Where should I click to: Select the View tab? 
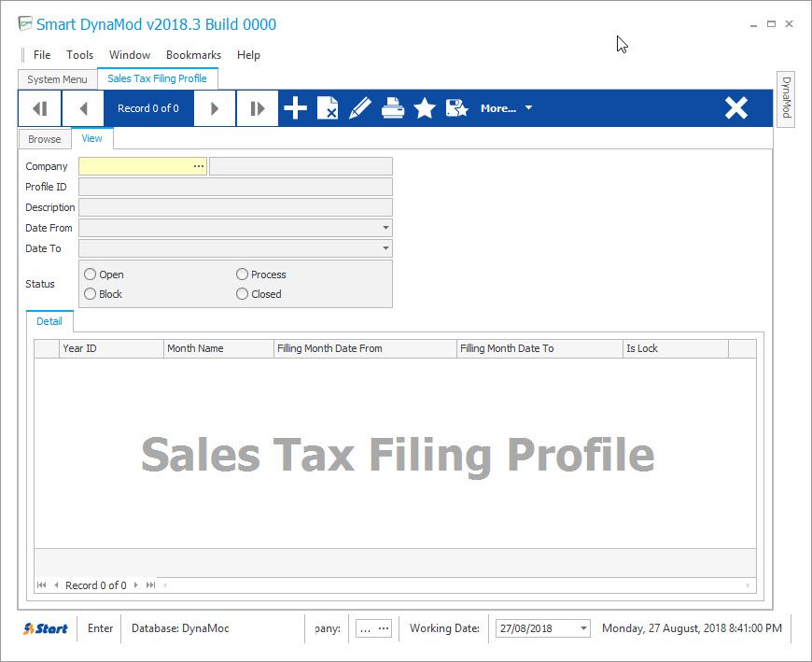coord(91,138)
